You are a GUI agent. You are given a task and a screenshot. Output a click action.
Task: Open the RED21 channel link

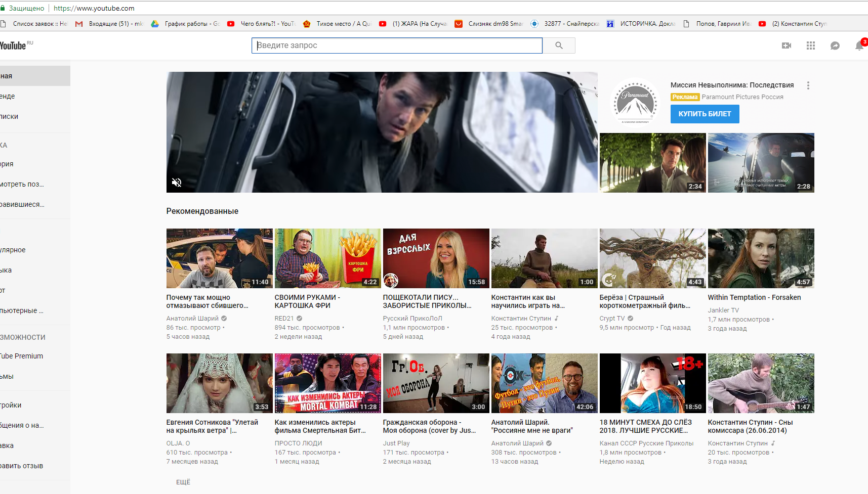pos(284,319)
